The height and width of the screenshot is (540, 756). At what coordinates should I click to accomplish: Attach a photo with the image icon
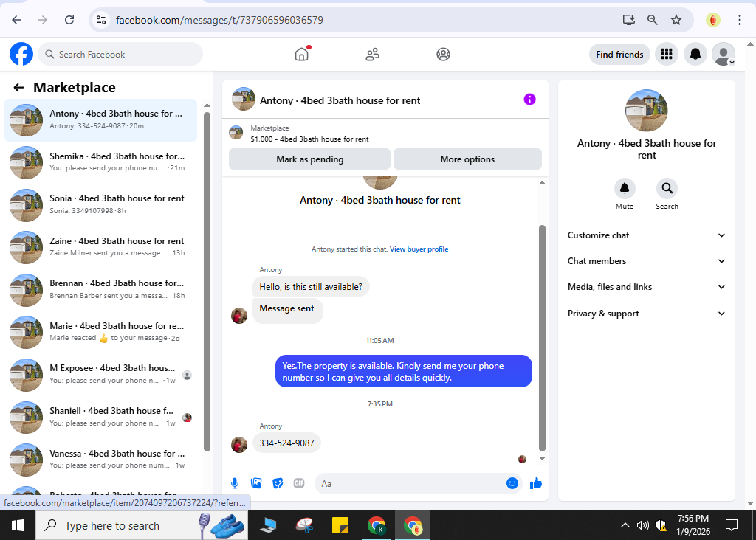[256, 483]
